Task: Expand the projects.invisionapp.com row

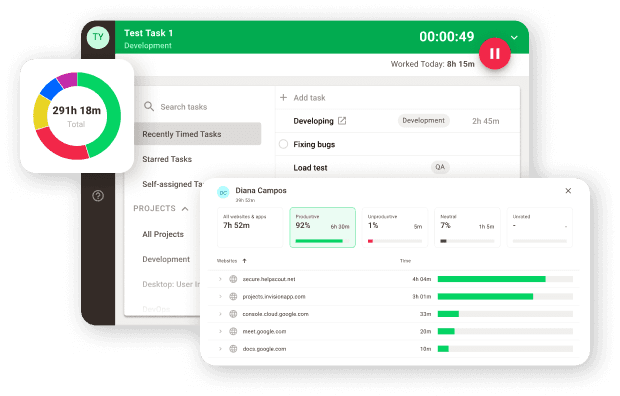Action: [220, 296]
